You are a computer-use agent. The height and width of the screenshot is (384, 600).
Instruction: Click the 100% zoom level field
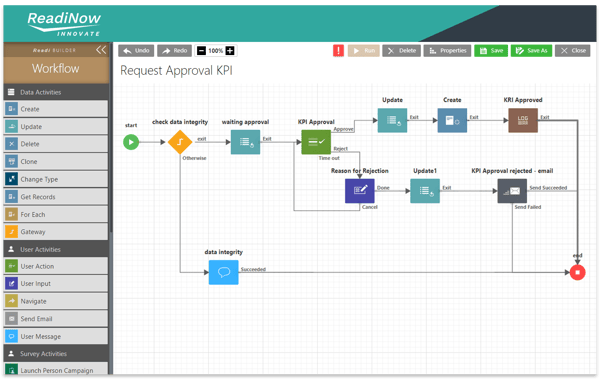point(216,50)
